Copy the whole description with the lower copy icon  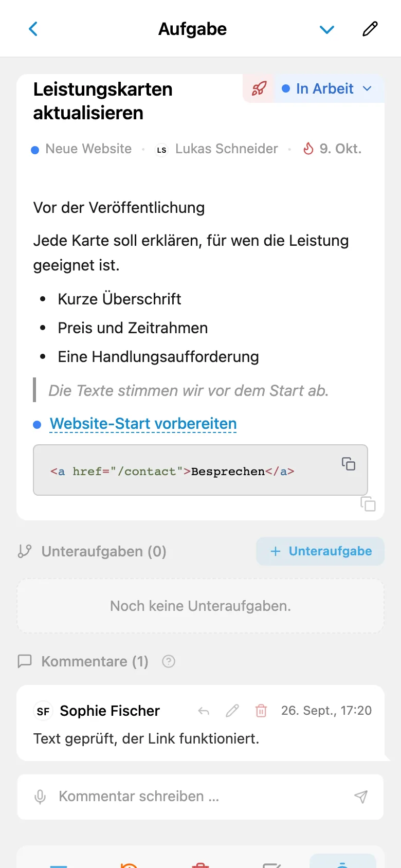[368, 504]
